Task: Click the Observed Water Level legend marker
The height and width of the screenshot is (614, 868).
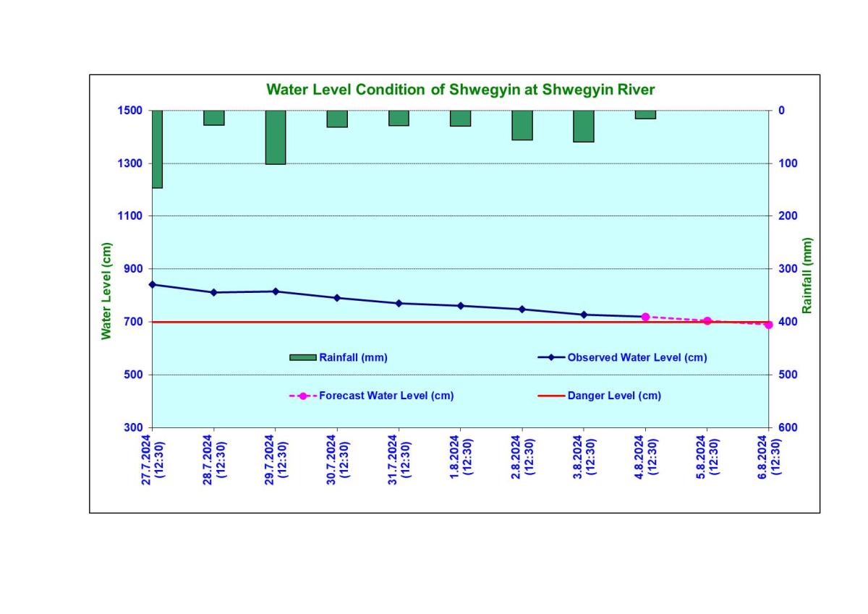Action: tap(551, 357)
